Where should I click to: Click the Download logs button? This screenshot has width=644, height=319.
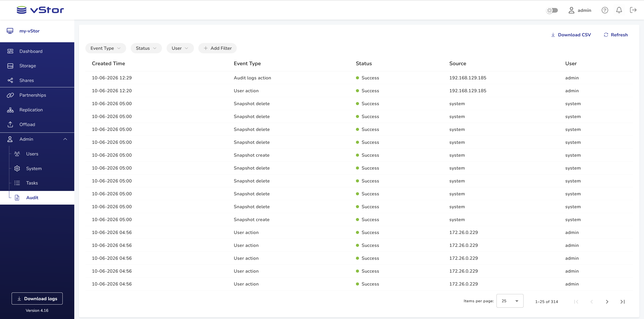click(37, 299)
